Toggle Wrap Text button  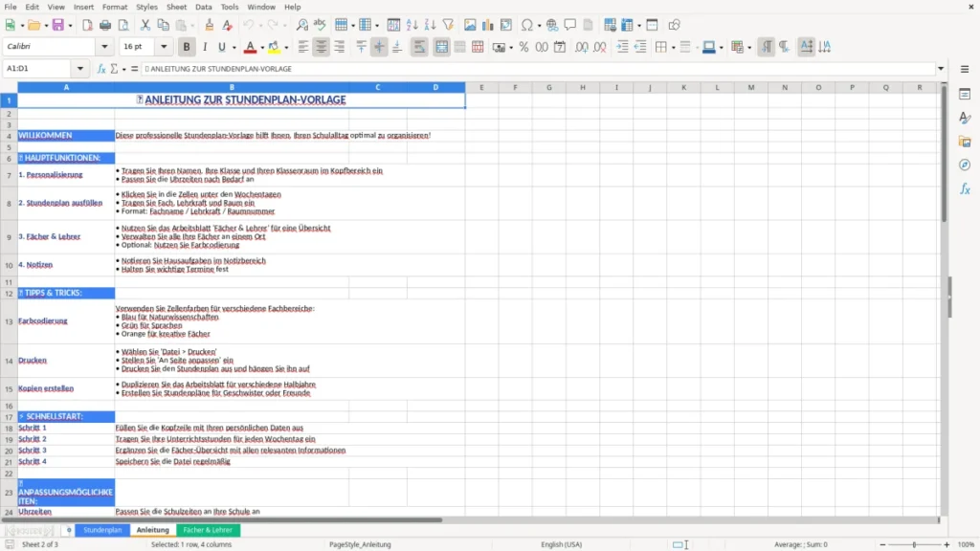(419, 47)
